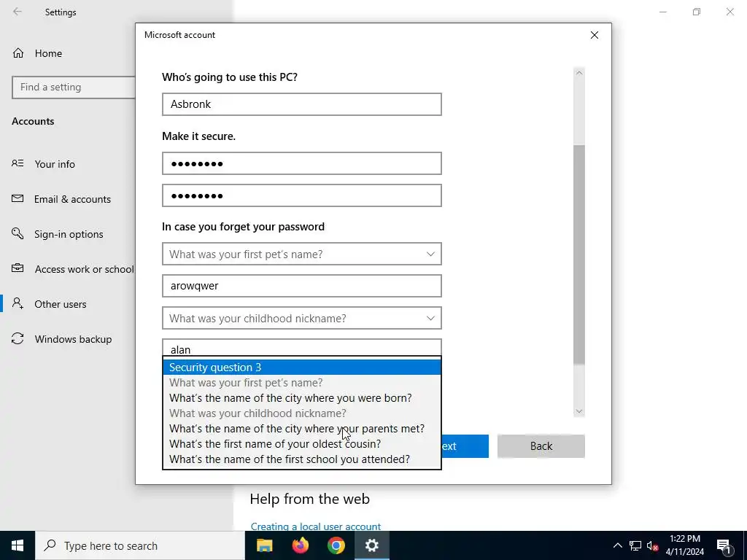Click the Back button in dialog
The image size is (747, 560).
[541, 446]
